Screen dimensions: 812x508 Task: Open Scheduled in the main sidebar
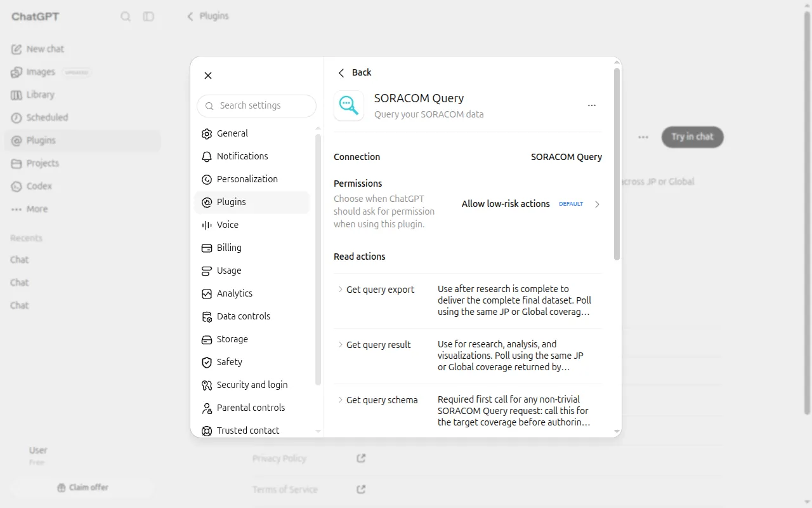click(x=82, y=117)
